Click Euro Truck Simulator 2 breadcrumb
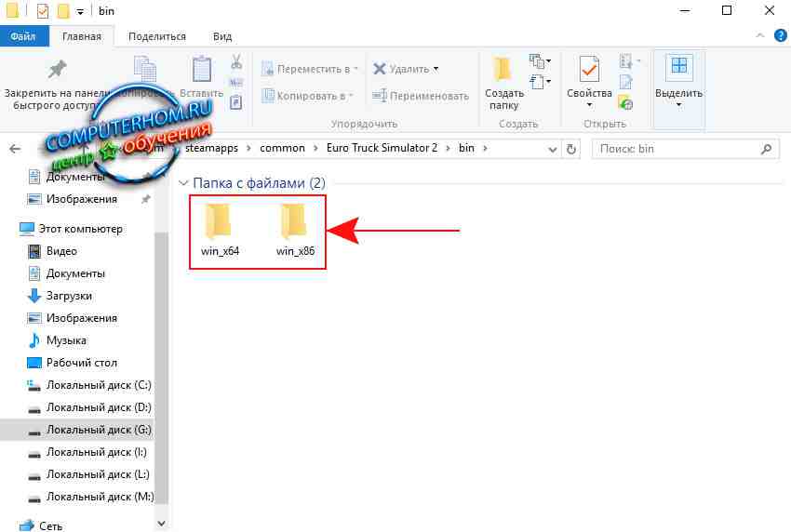The width and height of the screenshot is (791, 532). click(x=382, y=148)
